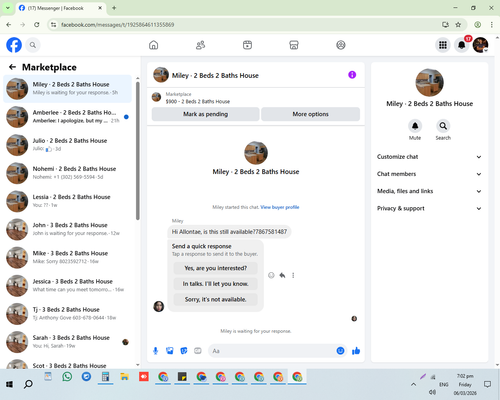The image size is (500, 400).
Task: Open Calculator from the taskbar
Action: point(105,377)
